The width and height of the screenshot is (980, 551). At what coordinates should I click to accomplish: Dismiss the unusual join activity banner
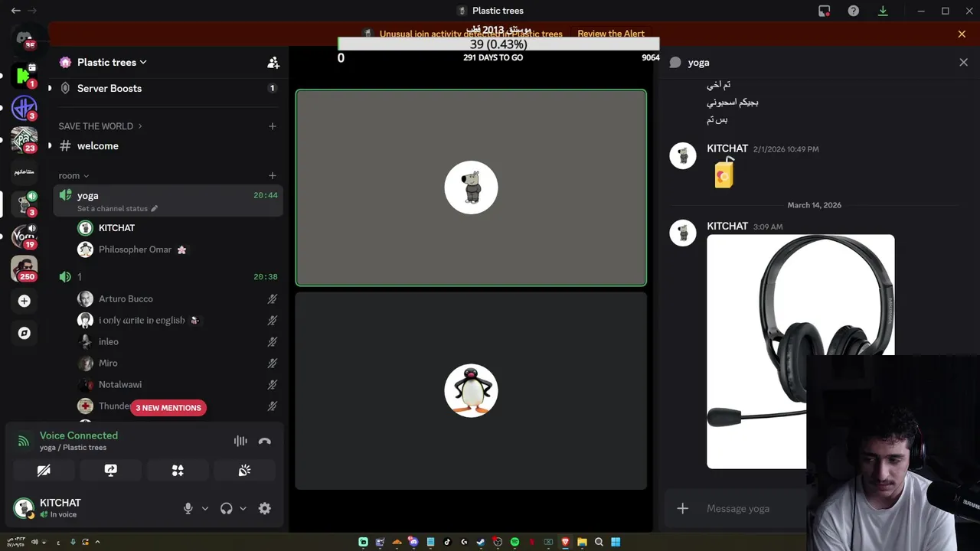(x=962, y=34)
